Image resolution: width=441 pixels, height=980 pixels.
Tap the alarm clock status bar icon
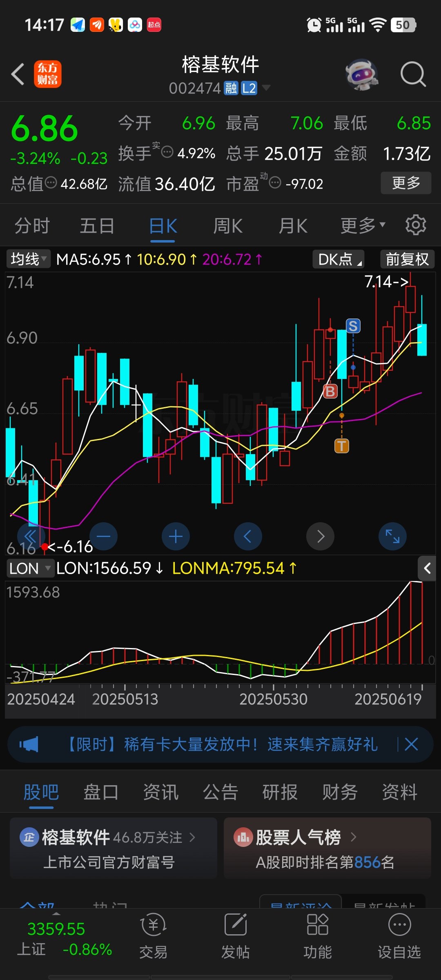pos(314,25)
